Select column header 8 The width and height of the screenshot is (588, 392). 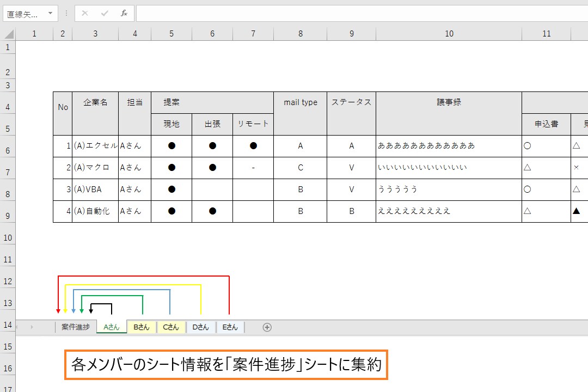coord(301,34)
